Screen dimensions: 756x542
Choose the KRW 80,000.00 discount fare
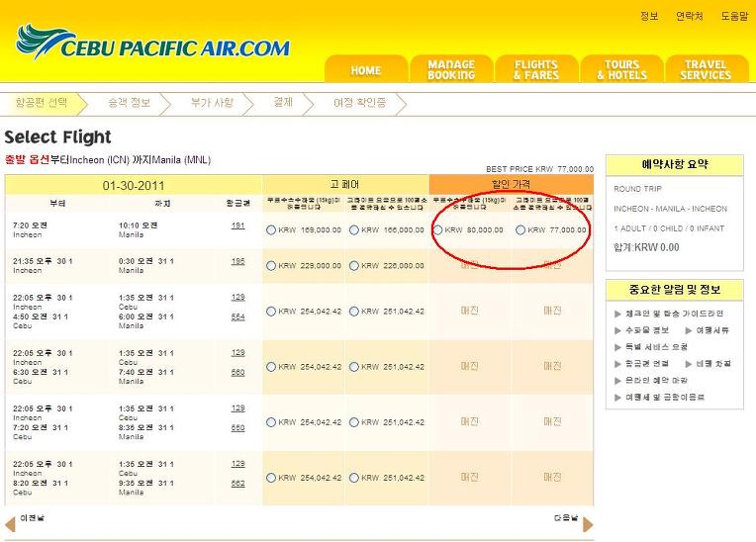437,230
